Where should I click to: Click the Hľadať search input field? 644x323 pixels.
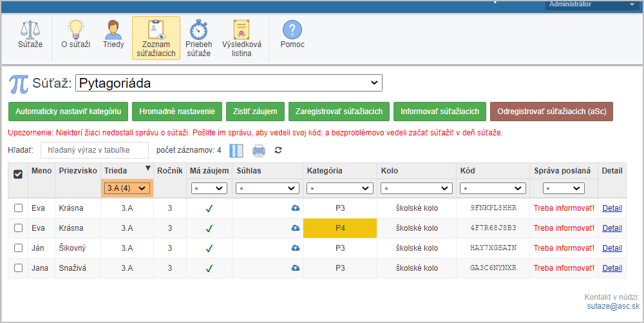95,150
